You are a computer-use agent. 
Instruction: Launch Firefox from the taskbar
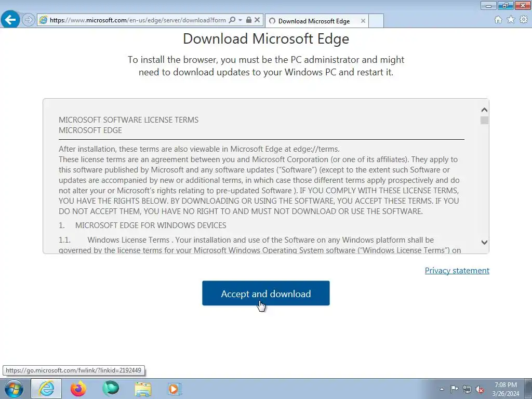click(78, 389)
